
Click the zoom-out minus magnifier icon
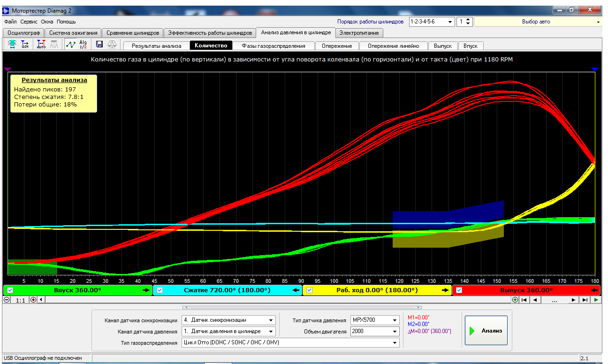(x=7, y=300)
